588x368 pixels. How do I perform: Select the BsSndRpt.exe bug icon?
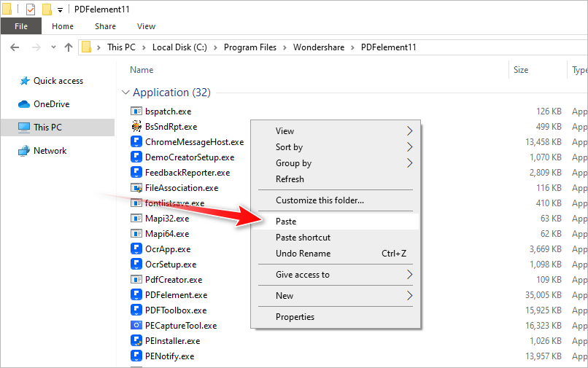tap(136, 127)
